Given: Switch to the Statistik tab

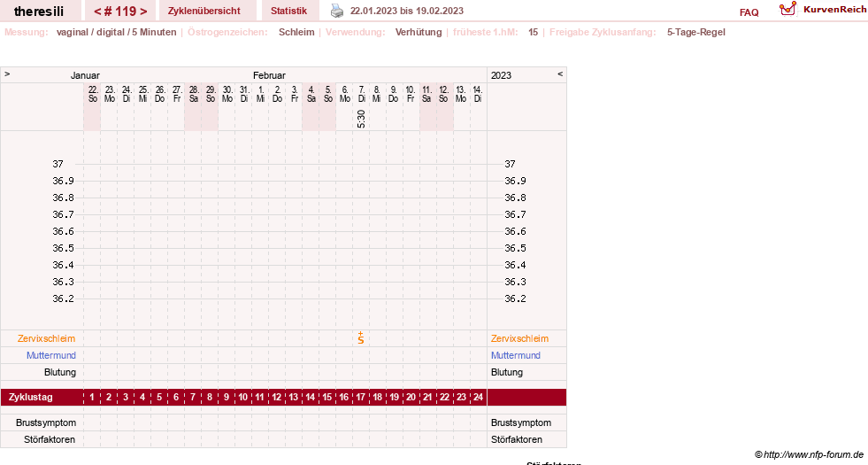Looking at the screenshot, I should [288, 12].
